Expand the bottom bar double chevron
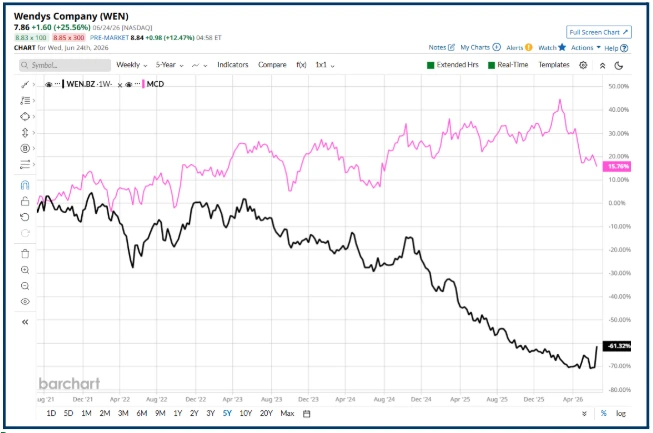The width and height of the screenshot is (653, 433). (x=584, y=414)
